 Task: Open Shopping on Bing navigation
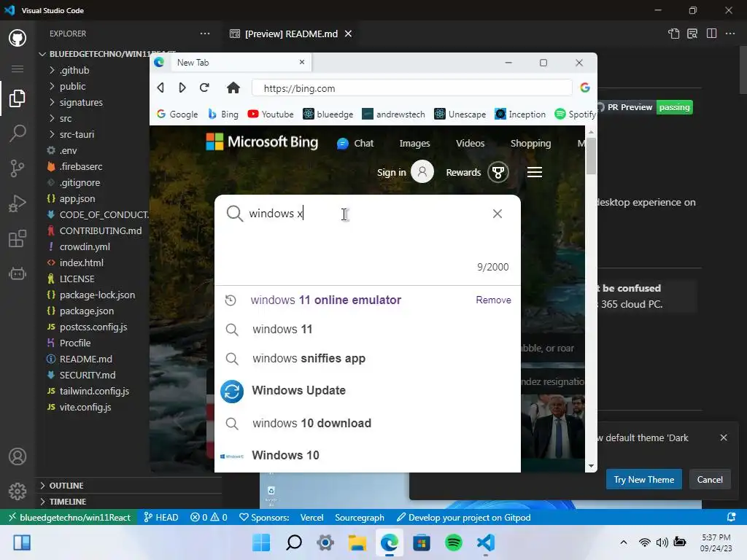(x=530, y=144)
